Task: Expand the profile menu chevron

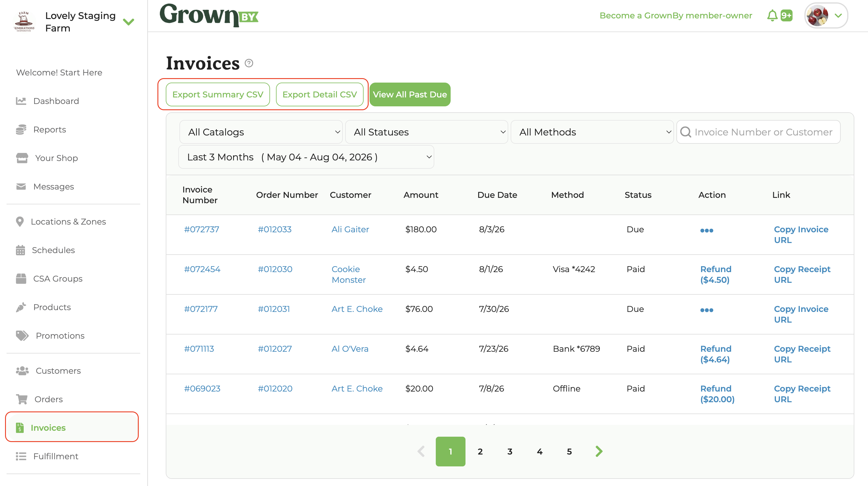Action: pos(838,15)
